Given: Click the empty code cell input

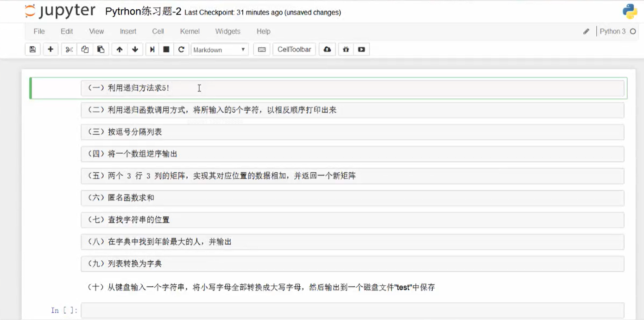Looking at the screenshot, I should [352, 310].
